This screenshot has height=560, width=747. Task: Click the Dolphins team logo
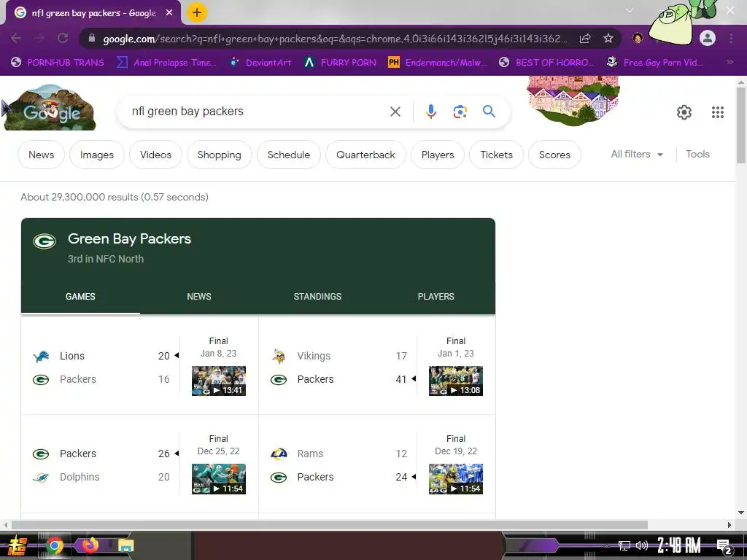(41, 477)
